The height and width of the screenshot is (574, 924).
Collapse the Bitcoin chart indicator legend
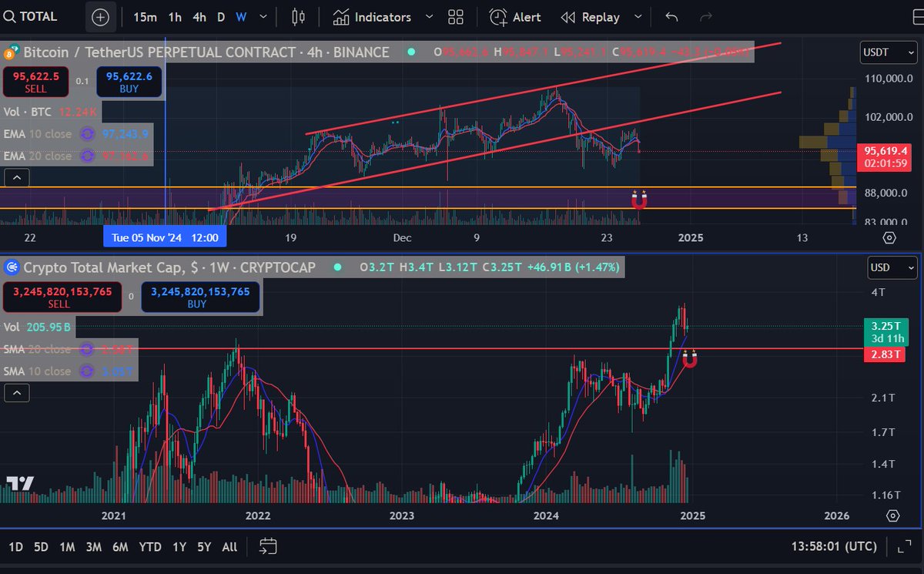(17, 178)
